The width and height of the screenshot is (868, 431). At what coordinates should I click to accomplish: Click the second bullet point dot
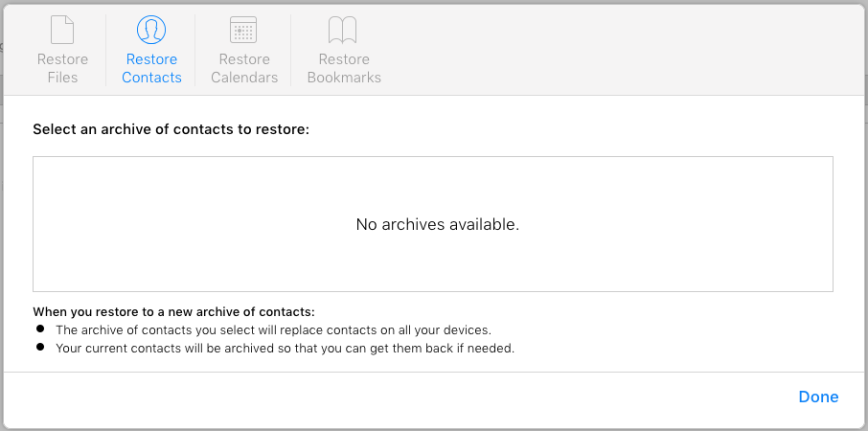tap(40, 348)
